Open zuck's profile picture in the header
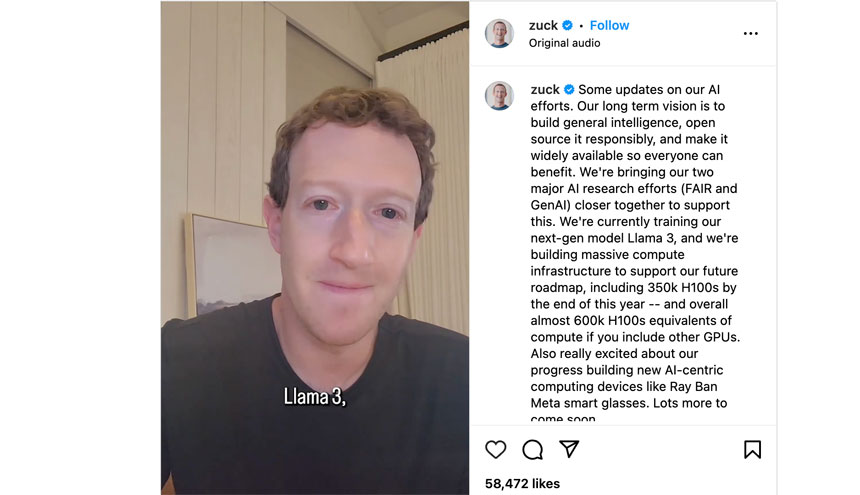The width and height of the screenshot is (860, 495). point(499,33)
